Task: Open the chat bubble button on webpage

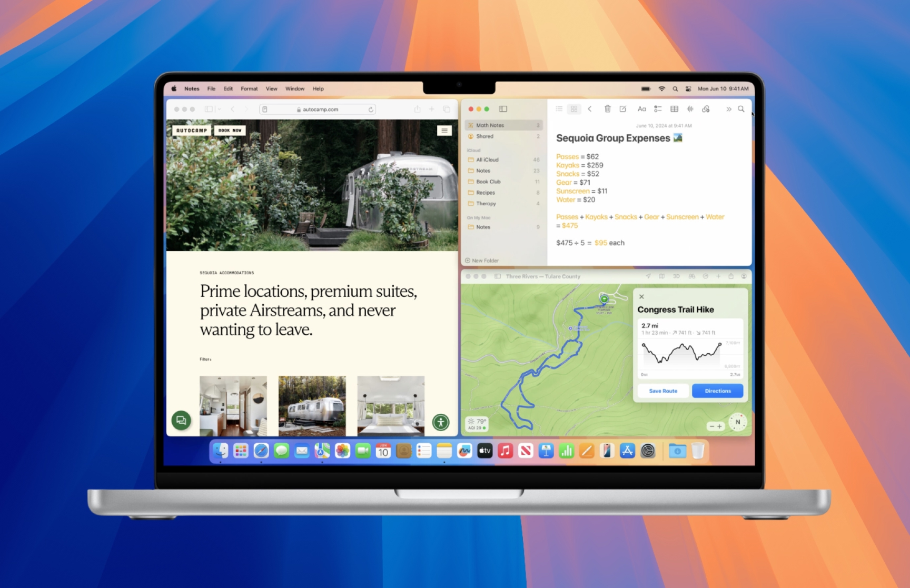Action: [181, 420]
